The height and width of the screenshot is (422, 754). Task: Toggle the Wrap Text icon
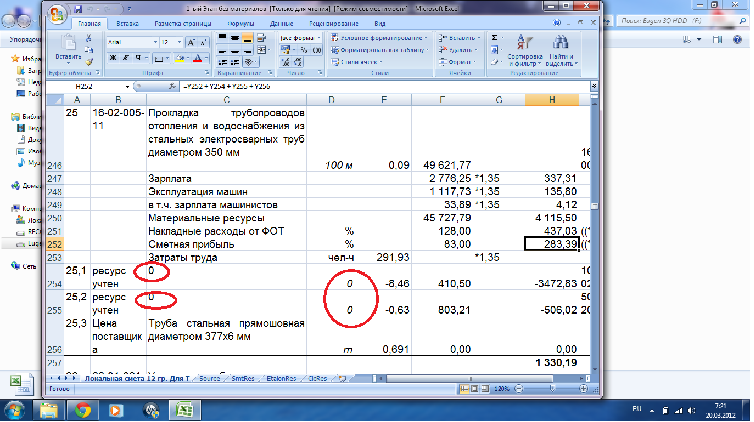(261, 37)
